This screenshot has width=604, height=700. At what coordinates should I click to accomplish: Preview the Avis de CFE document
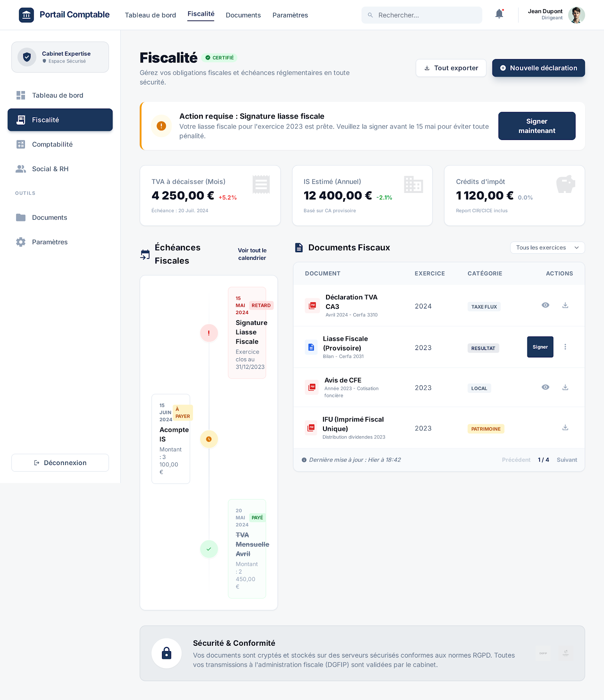545,387
